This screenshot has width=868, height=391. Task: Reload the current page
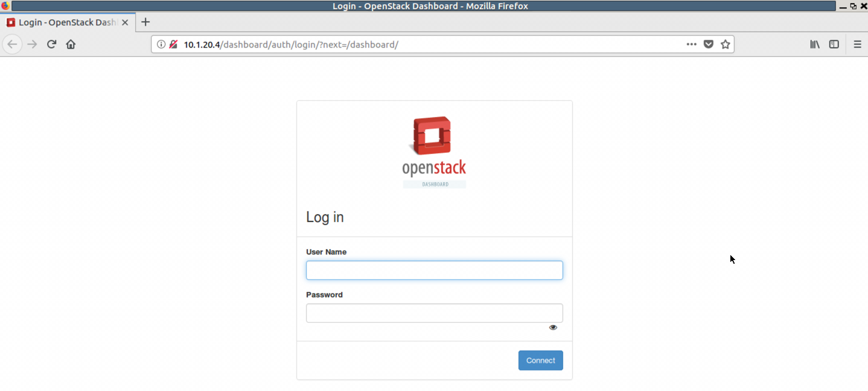[51, 44]
